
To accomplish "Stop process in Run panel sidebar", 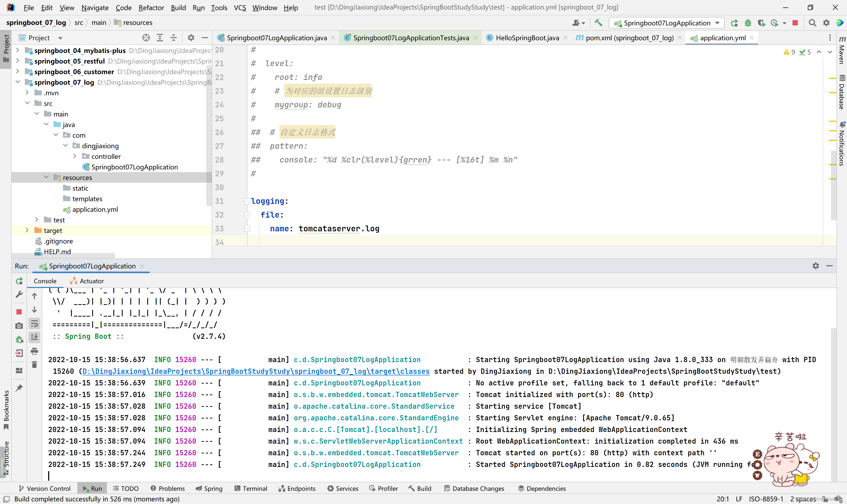I will (19, 312).
